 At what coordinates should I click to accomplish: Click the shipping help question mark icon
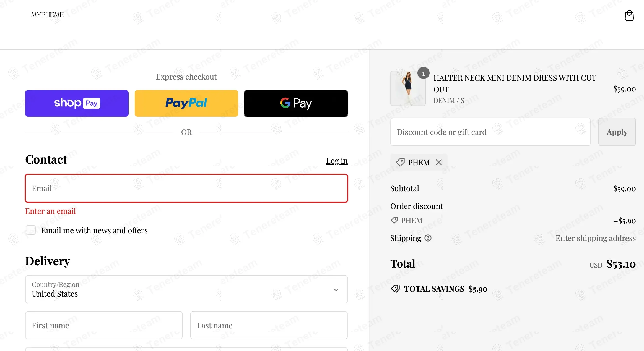pyautogui.click(x=428, y=238)
